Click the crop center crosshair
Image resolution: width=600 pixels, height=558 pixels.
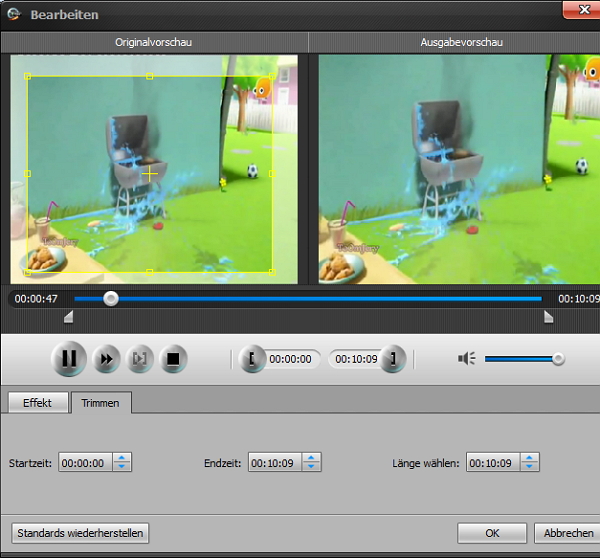(x=150, y=174)
